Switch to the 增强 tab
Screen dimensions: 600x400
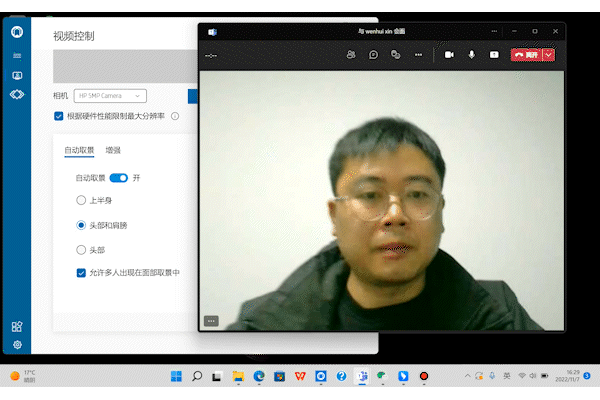[x=113, y=150]
